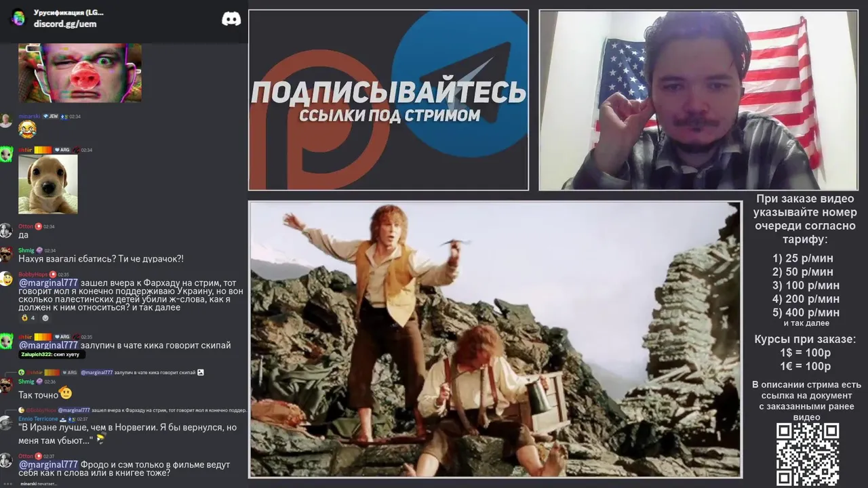
Task: Open Otton's avatar next to 'да'
Action: (x=6, y=230)
